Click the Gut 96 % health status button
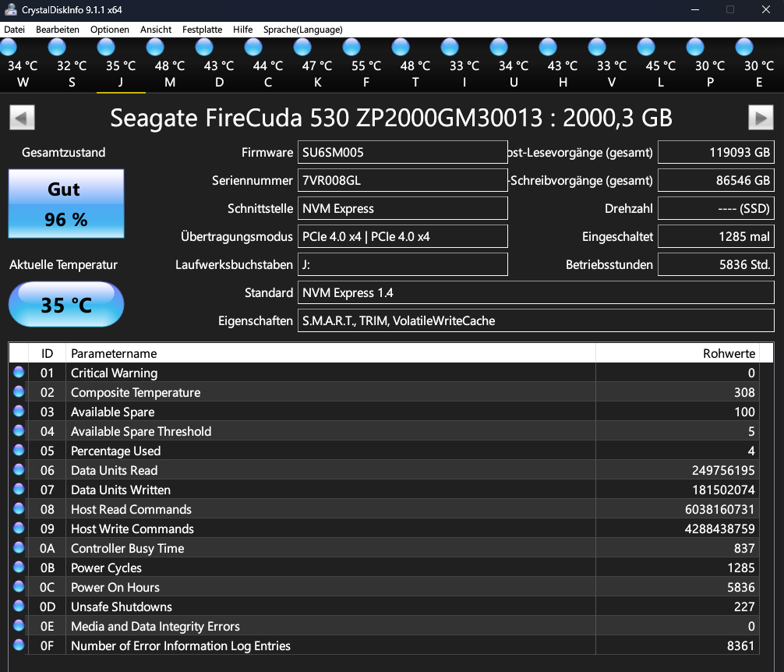 coord(66,203)
